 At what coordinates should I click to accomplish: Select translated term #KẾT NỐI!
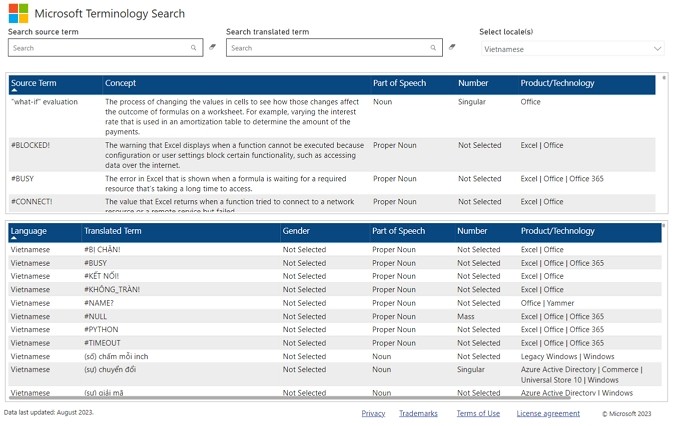[x=101, y=276]
